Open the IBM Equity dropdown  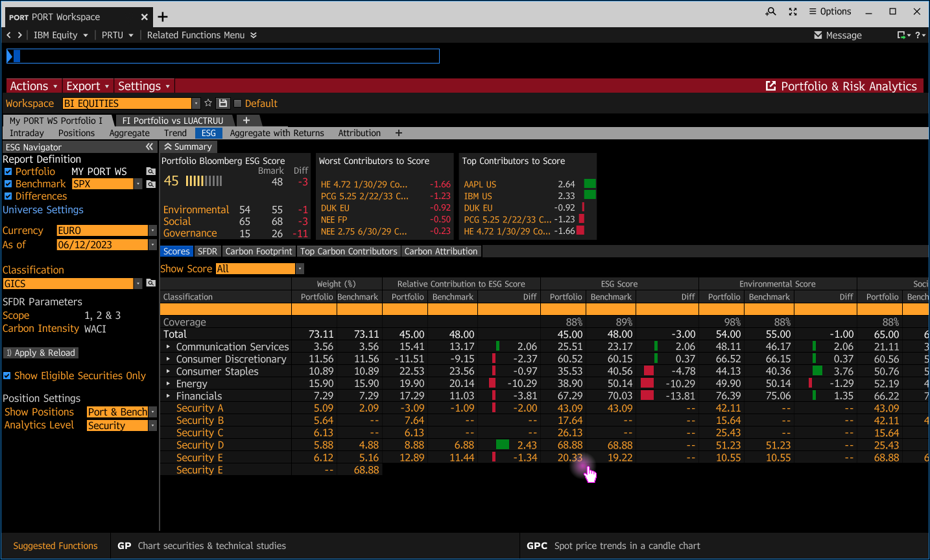point(60,35)
